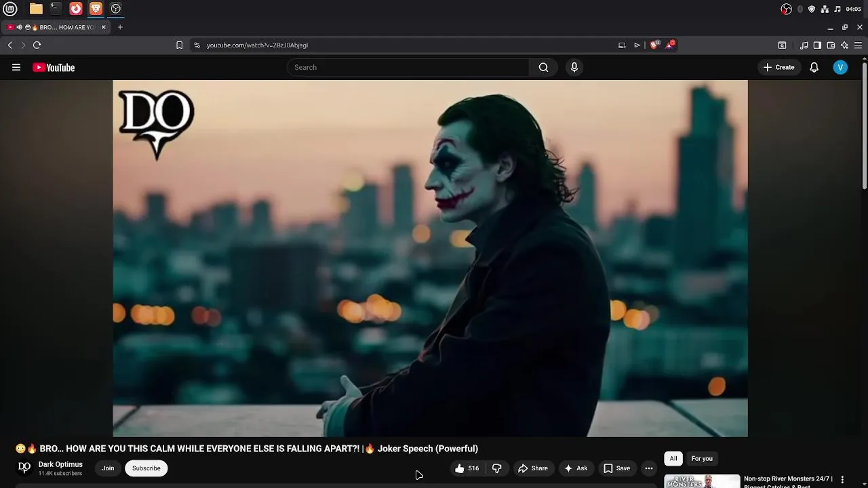Click the Brave browser icon in the taskbar
868x488 pixels.
coord(96,9)
